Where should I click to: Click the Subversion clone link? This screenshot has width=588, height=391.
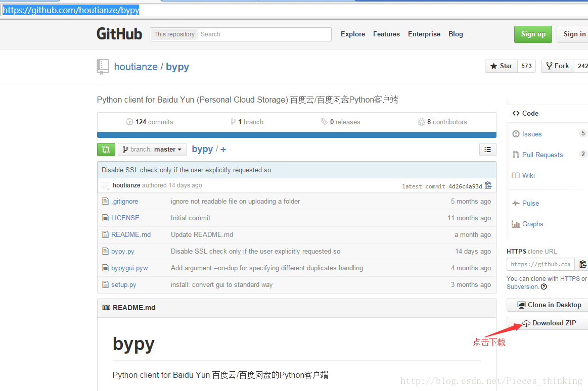tap(522, 287)
